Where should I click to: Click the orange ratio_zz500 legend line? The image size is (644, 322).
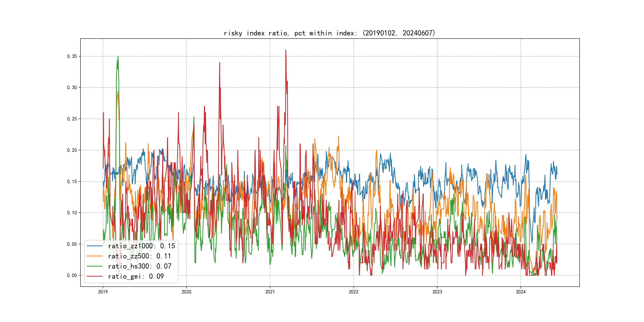(94, 256)
